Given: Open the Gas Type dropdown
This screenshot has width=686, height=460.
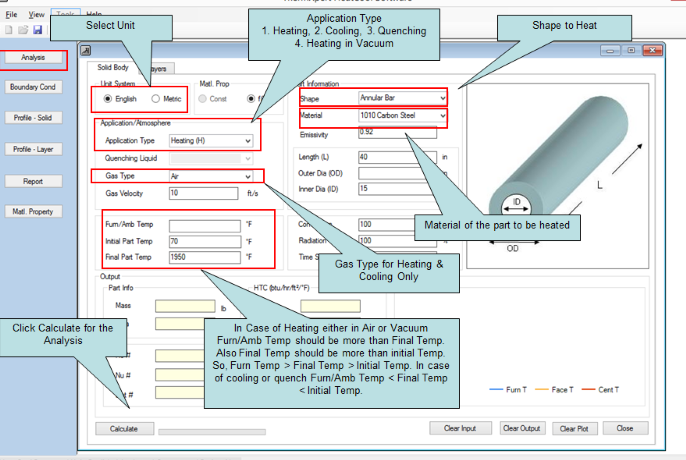Looking at the screenshot, I should point(211,176).
